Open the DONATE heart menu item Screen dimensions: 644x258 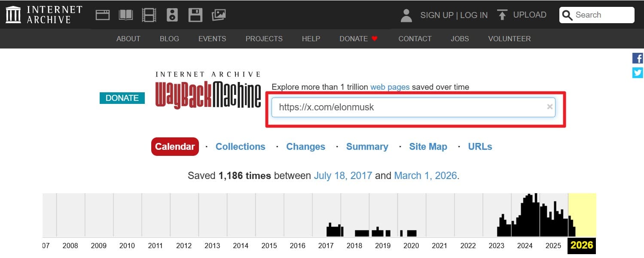[x=358, y=39]
